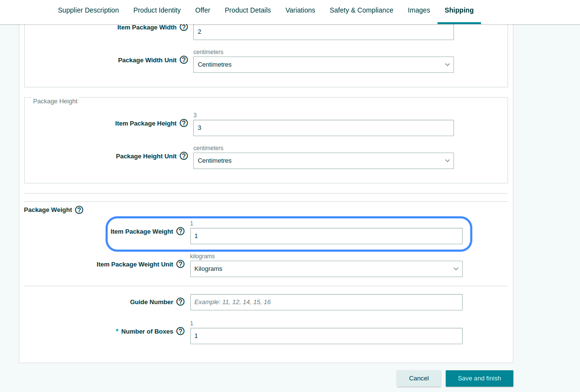Focus the Number of Boxes field

tap(326, 336)
